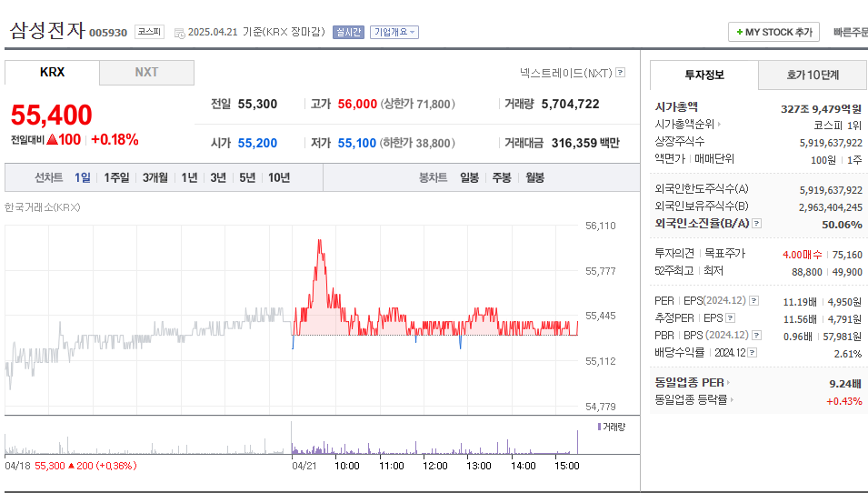Click the 투자의견 label link

click(674, 253)
